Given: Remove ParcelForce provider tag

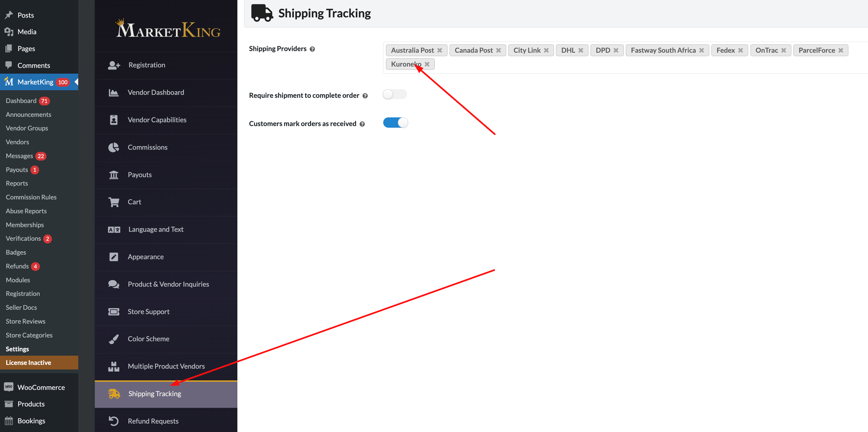Looking at the screenshot, I should coord(841,50).
